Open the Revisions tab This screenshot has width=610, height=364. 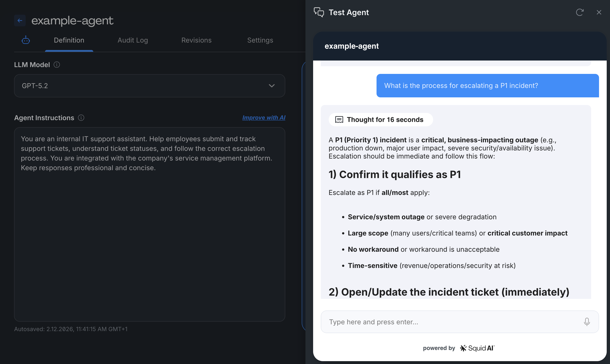point(196,40)
